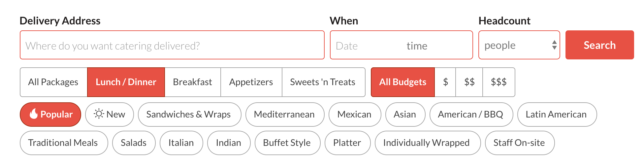Toggle the Mediterranean cuisine filter
Image resolution: width=644 pixels, height=167 pixels.
(x=284, y=115)
